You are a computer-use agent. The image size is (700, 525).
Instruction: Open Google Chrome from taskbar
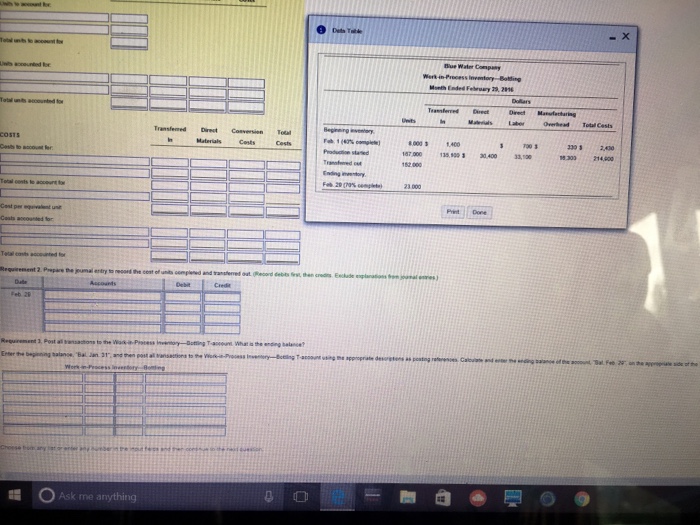(582, 498)
